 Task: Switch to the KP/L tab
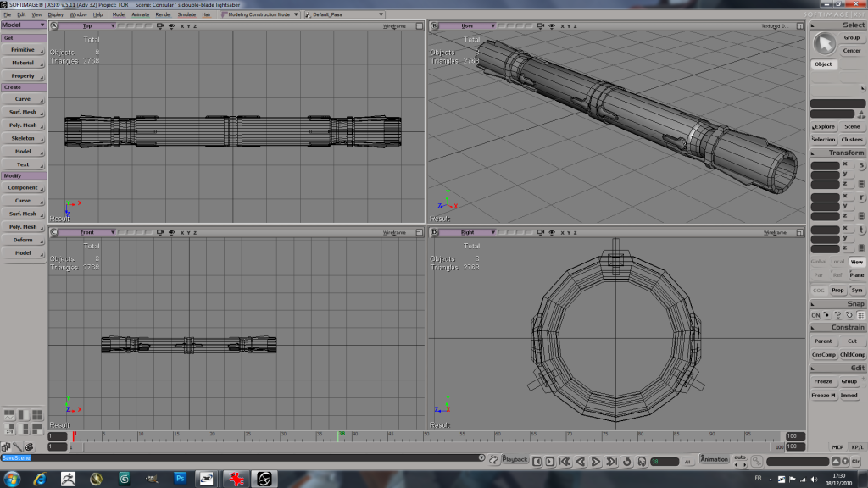click(857, 447)
